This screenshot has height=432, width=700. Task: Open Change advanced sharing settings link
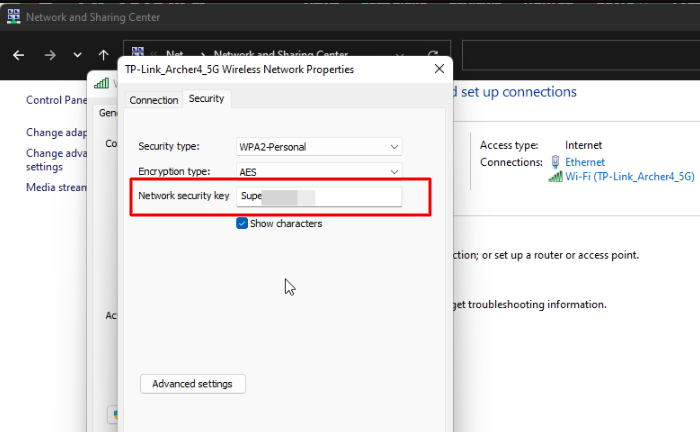[x=57, y=160]
